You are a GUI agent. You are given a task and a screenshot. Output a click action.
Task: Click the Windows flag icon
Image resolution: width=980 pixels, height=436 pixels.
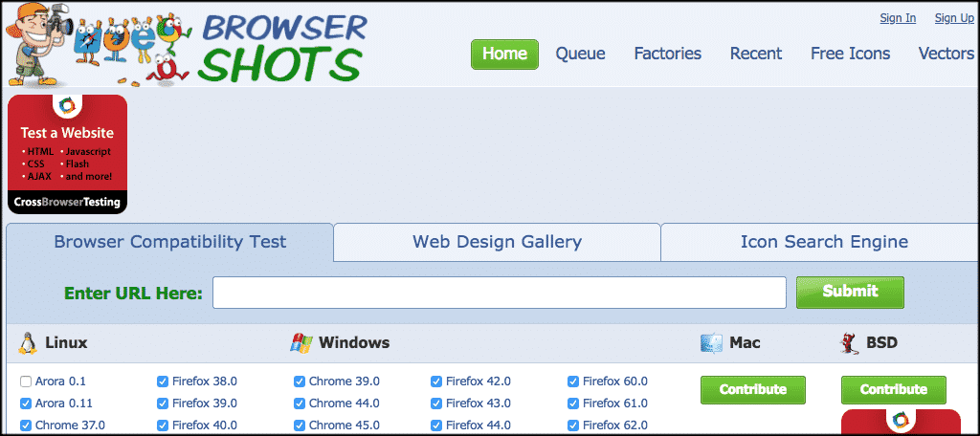coord(301,343)
